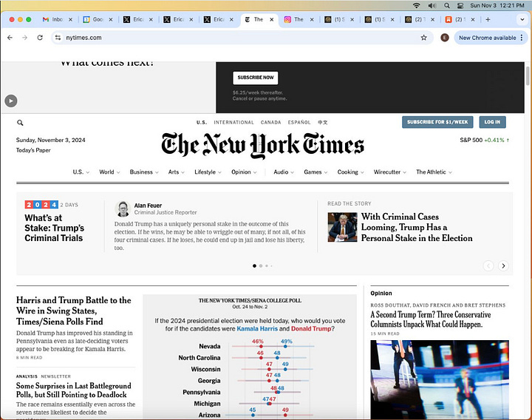Open Harris and Trump Battle headline

(x=74, y=311)
